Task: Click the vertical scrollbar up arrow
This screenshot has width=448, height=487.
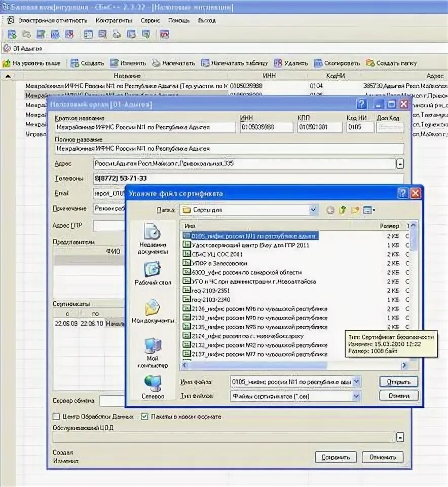Action: point(413,225)
